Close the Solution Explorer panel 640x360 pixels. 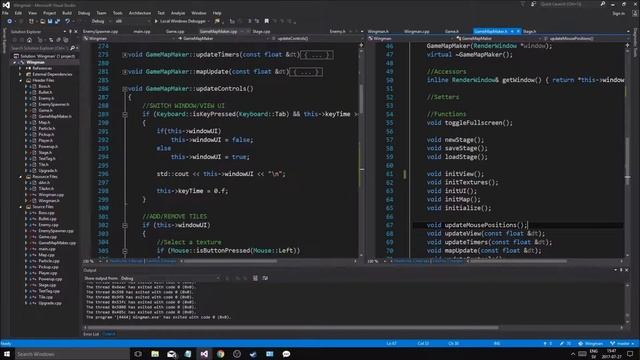(76, 31)
